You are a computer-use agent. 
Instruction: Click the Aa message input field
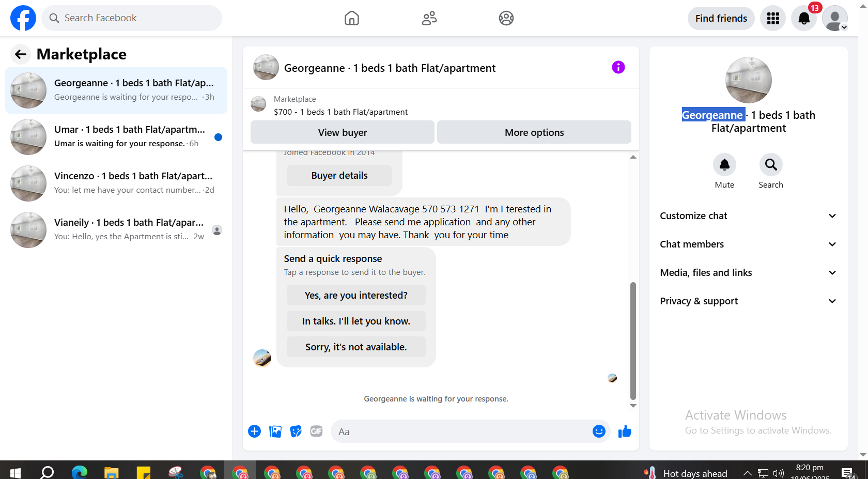461,431
